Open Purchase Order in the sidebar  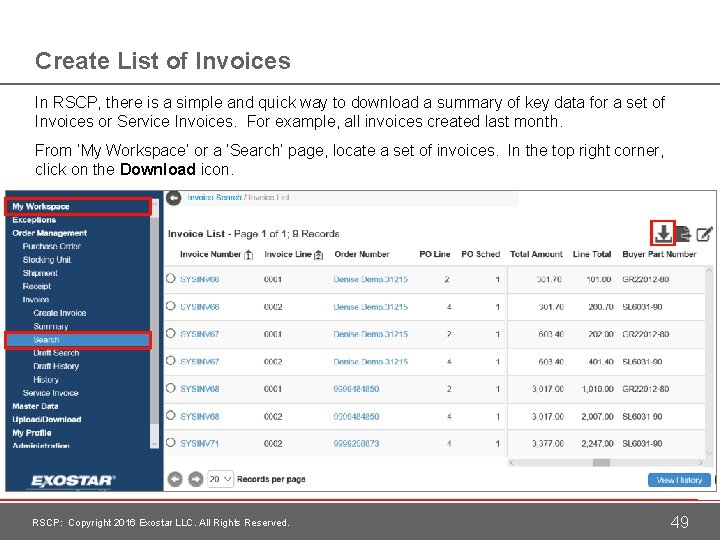tap(51, 246)
